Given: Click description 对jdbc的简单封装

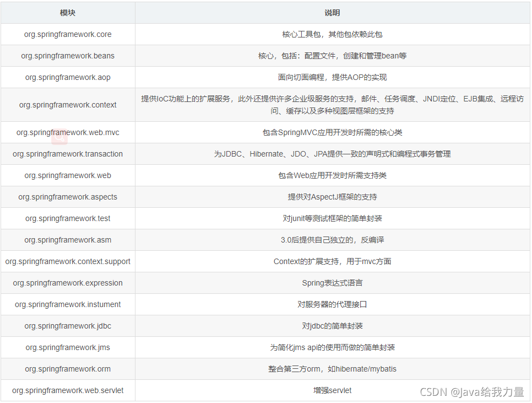Looking at the screenshot, I should (x=332, y=326).
